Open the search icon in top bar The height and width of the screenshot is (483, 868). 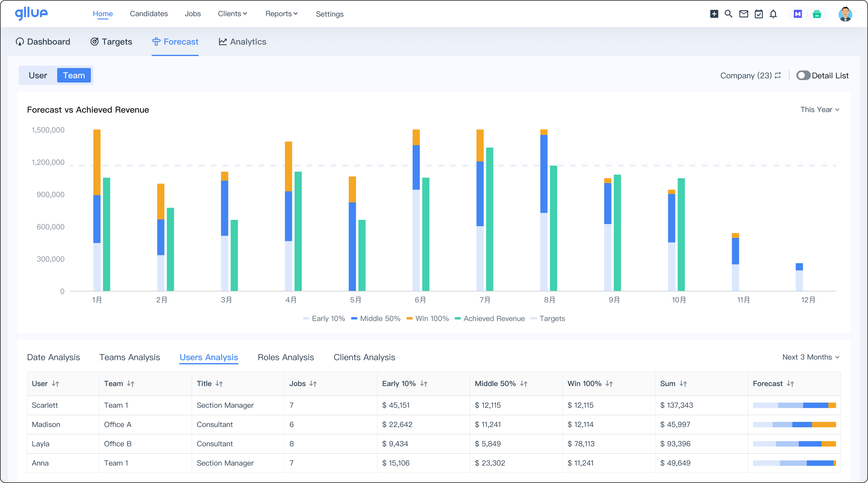[728, 14]
